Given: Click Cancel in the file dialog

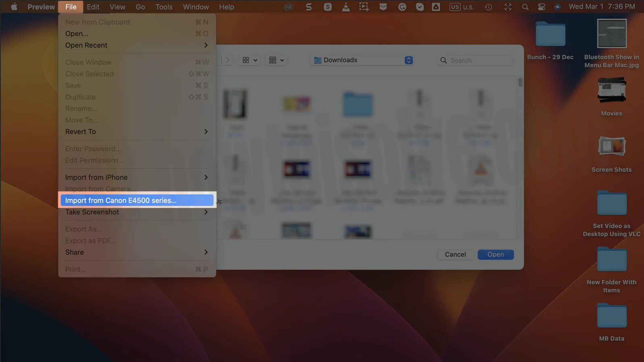Looking at the screenshot, I should click(455, 254).
